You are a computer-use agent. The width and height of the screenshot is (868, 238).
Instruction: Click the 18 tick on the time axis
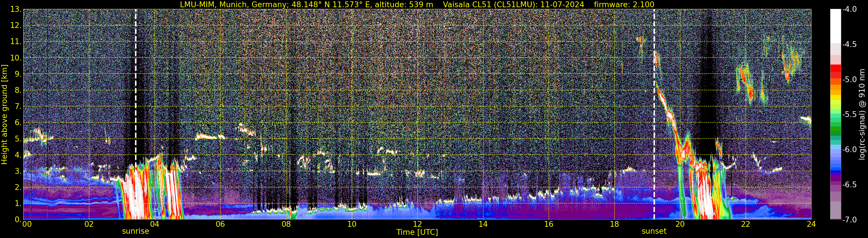[614, 224]
